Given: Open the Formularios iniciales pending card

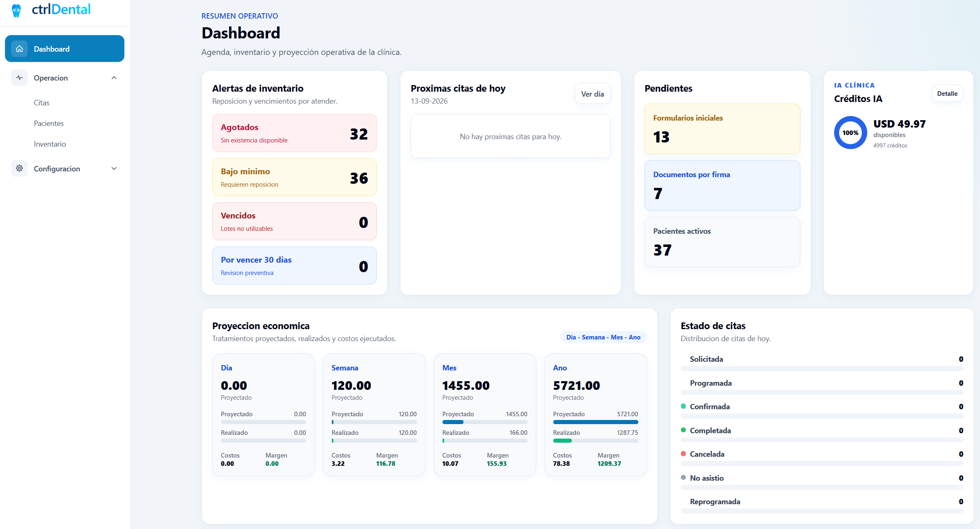Looking at the screenshot, I should coord(722,129).
